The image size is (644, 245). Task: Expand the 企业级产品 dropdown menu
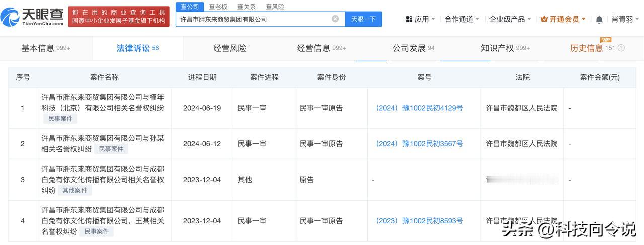510,19
